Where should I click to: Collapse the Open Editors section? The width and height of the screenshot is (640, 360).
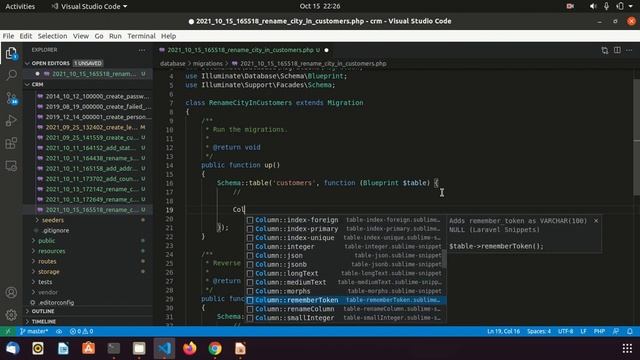coord(50,63)
